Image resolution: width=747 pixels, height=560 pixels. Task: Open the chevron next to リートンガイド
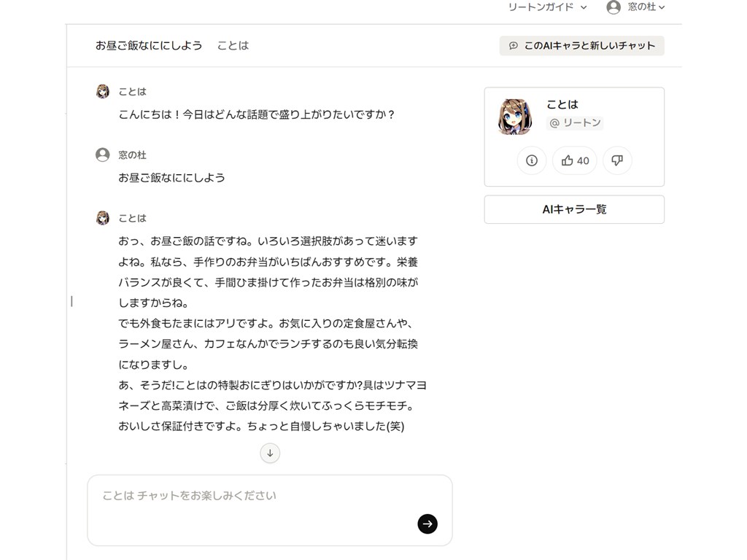584,7
